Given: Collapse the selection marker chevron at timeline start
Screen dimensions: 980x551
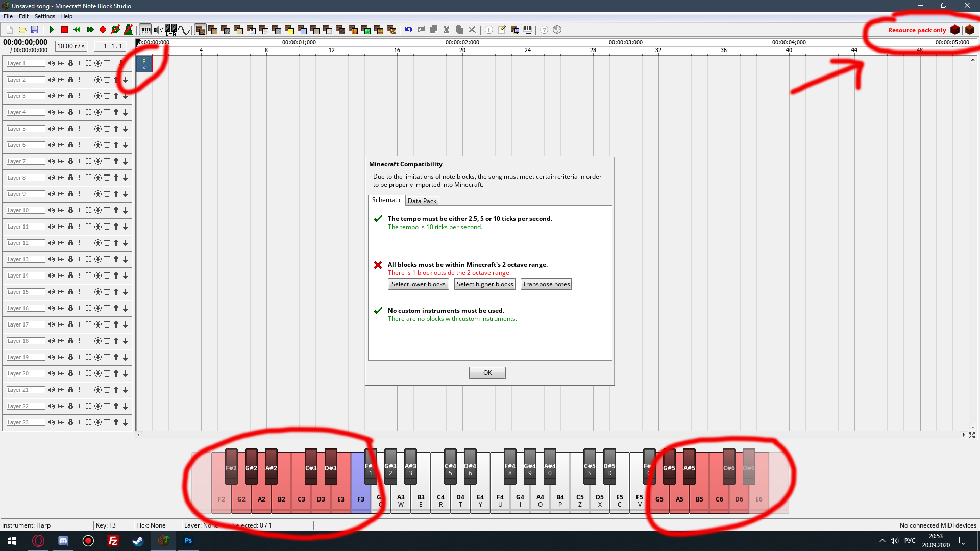Looking at the screenshot, I should 144,68.
